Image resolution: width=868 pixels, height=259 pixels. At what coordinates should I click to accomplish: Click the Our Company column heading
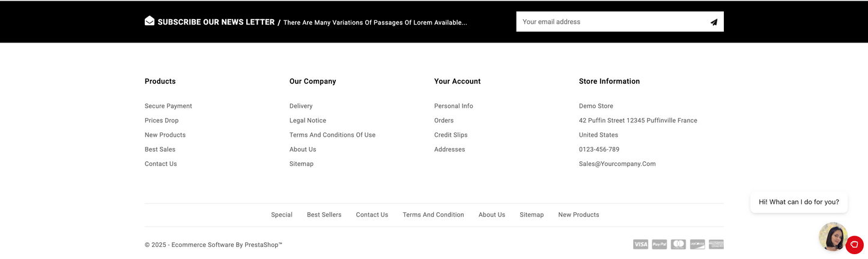click(313, 82)
